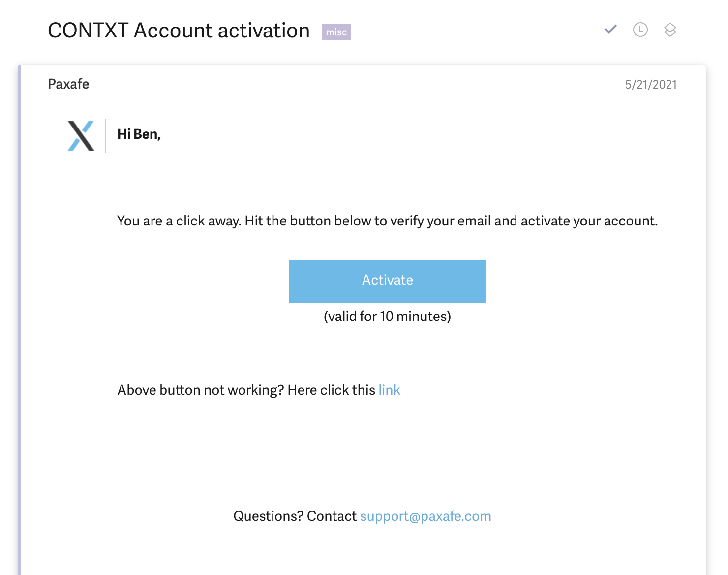Click the blue Activate button
The height and width of the screenshot is (575, 728).
click(x=388, y=282)
